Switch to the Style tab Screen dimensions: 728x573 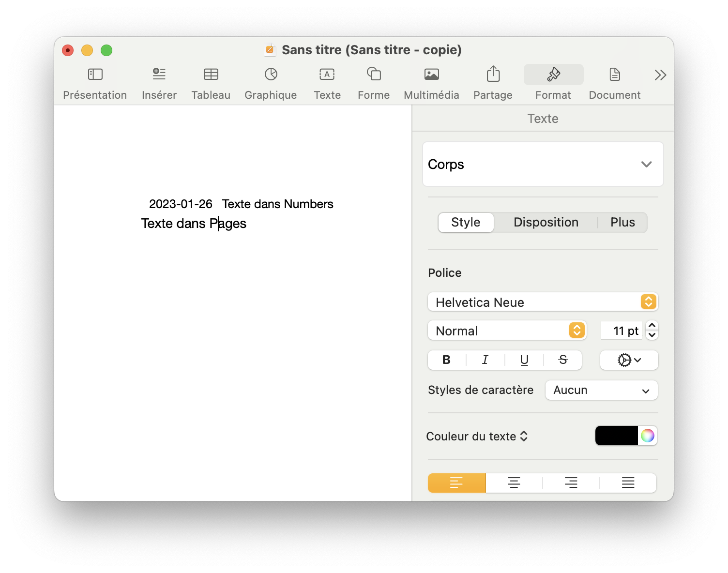466,223
